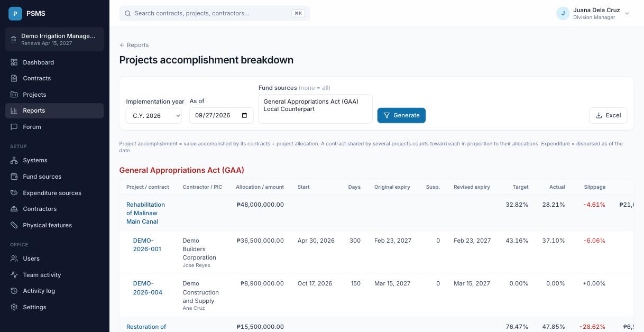Open Projects in the sidebar
This screenshot has width=644, height=332.
(x=54, y=95)
